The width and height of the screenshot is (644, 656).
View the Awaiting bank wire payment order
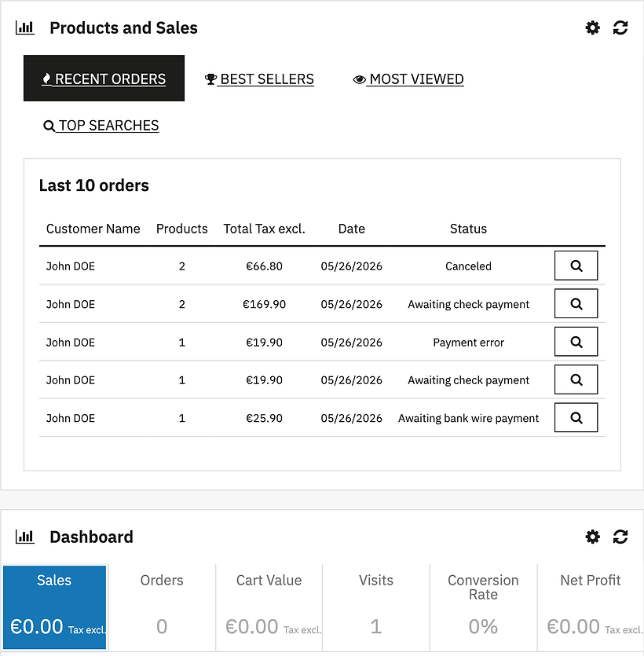(576, 417)
